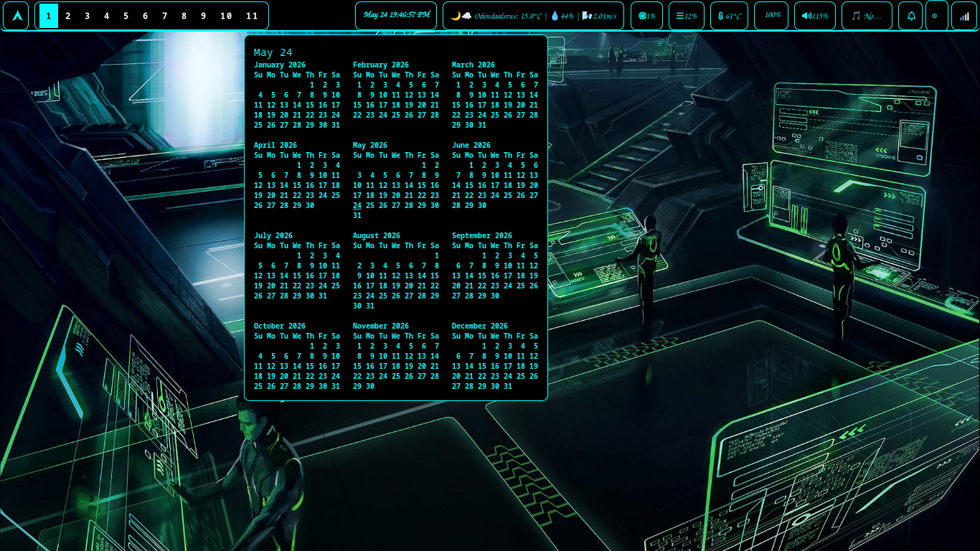Open the network signal bars icon
The image size is (980, 551).
coord(964,16)
